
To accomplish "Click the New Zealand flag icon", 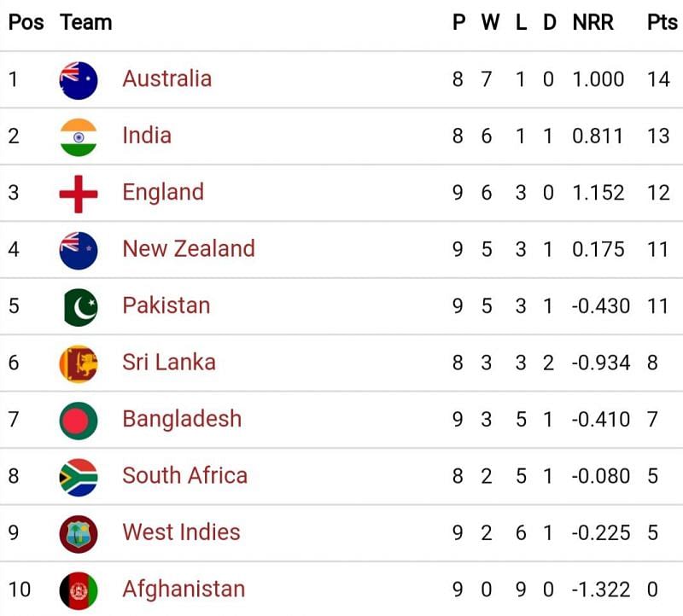I will (79, 250).
